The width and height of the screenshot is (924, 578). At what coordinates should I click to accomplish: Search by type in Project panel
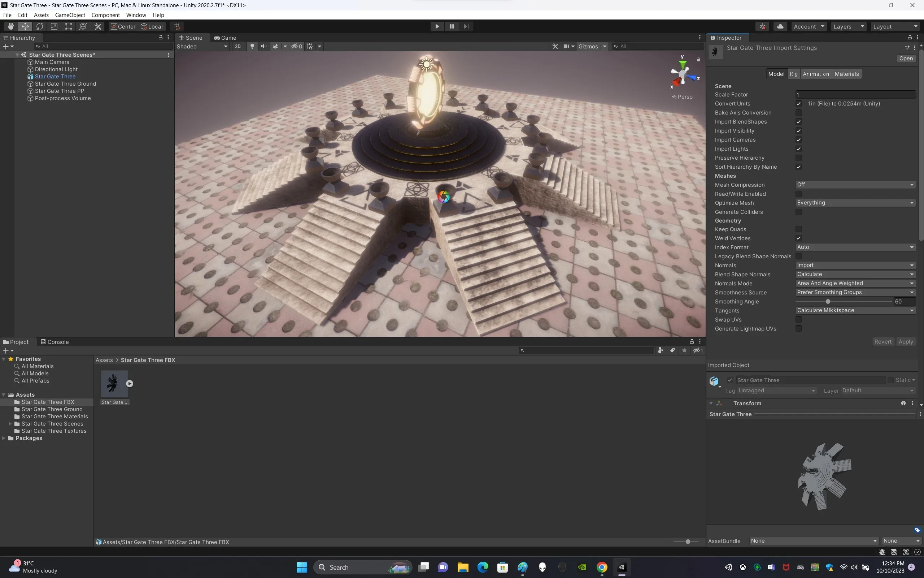coord(661,350)
